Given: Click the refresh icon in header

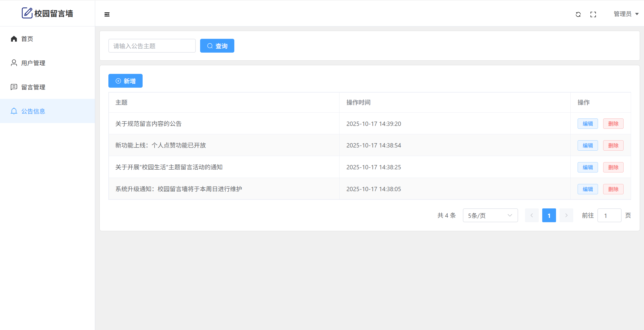Looking at the screenshot, I should point(578,14).
